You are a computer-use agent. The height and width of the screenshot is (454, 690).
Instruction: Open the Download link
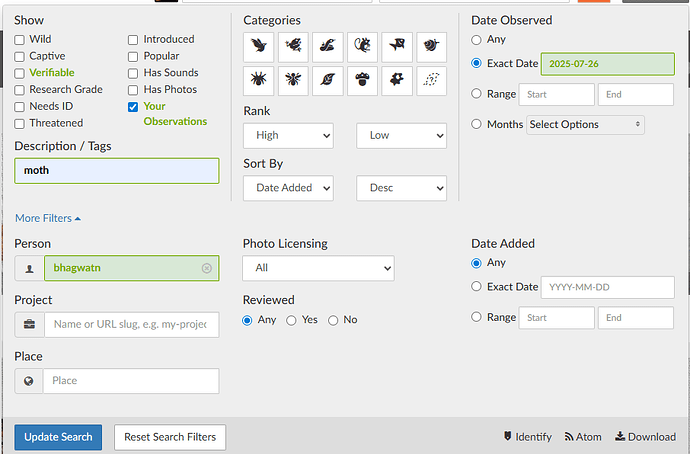pyautogui.click(x=645, y=437)
